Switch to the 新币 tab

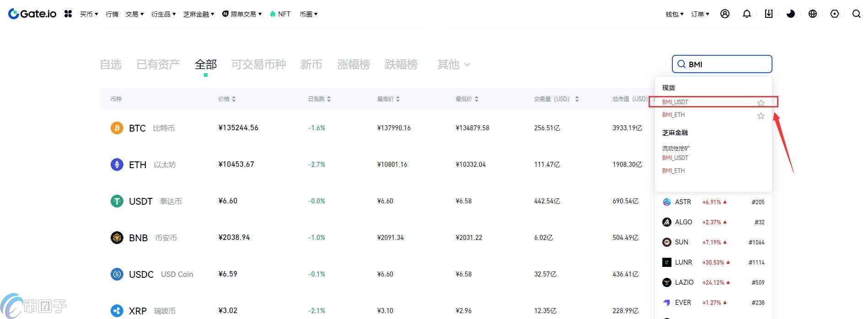coord(311,64)
